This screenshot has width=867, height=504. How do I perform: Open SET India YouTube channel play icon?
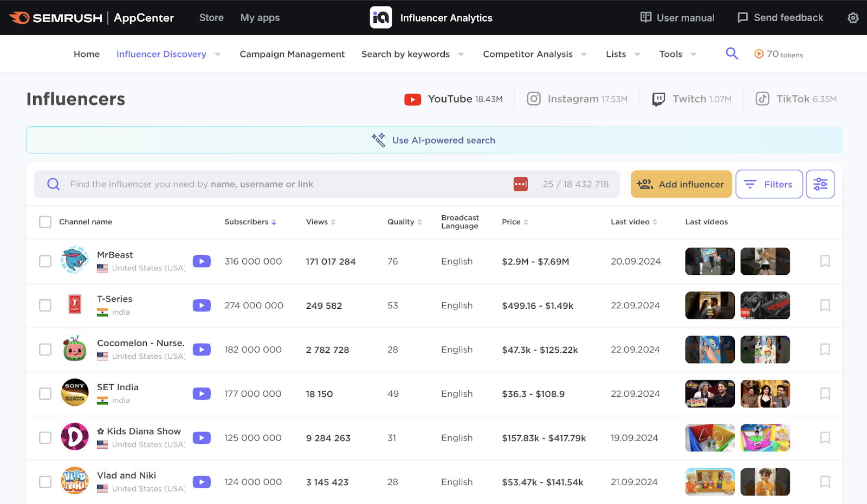(x=202, y=394)
